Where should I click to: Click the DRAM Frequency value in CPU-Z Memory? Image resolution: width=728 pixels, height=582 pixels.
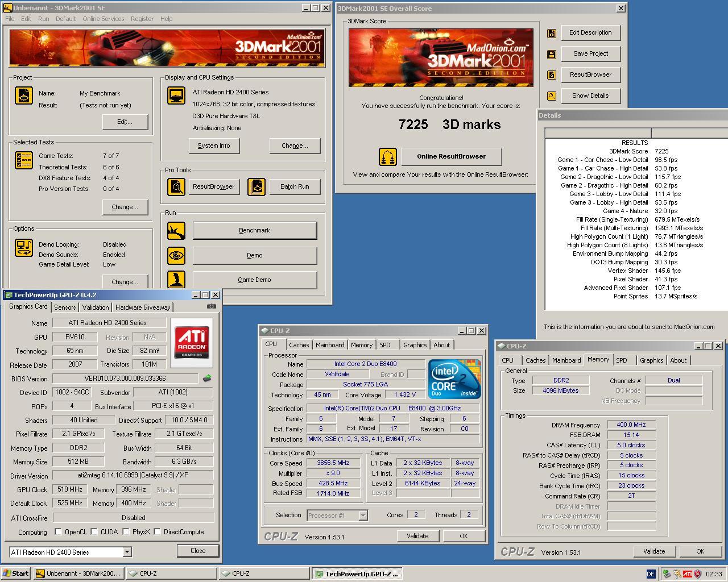[631, 425]
